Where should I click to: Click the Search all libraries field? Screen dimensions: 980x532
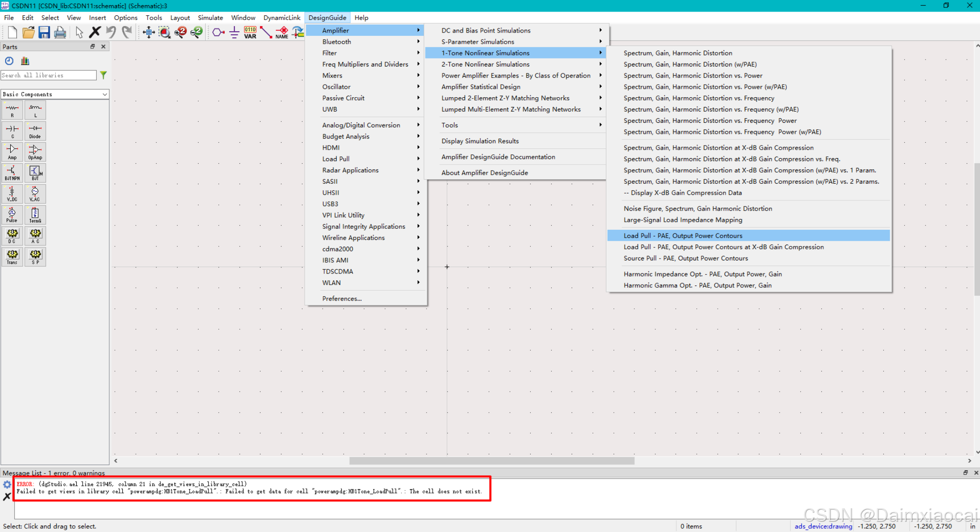pos(48,75)
